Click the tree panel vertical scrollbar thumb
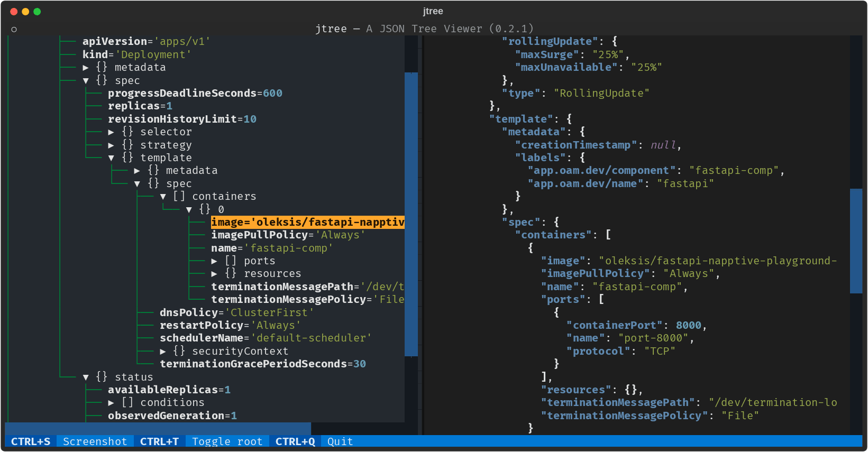This screenshot has height=452, width=868. tap(411, 215)
